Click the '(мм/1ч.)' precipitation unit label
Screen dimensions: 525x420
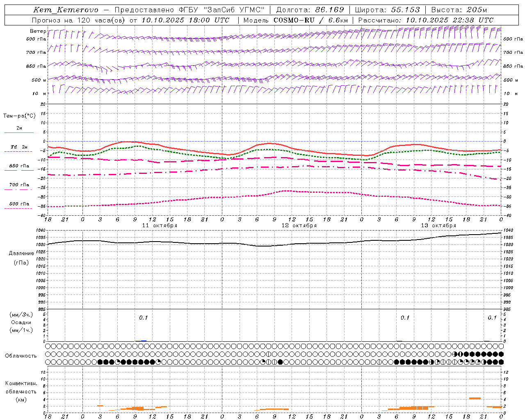[21, 330]
